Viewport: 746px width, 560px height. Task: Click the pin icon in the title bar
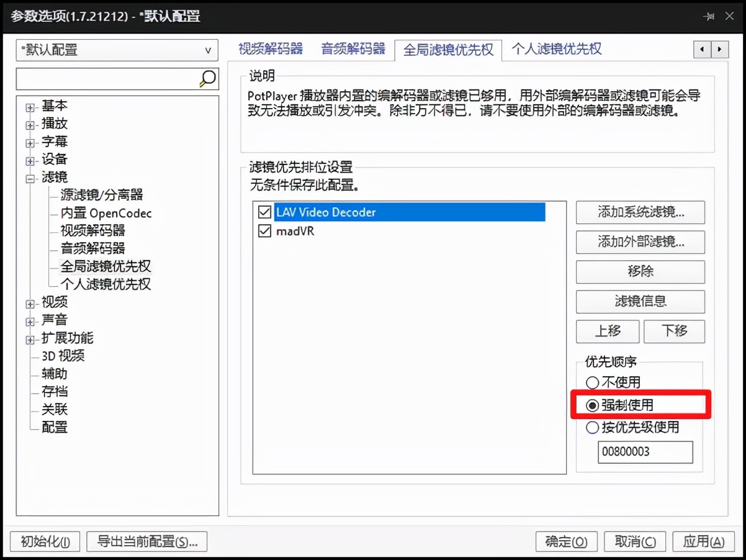point(708,17)
